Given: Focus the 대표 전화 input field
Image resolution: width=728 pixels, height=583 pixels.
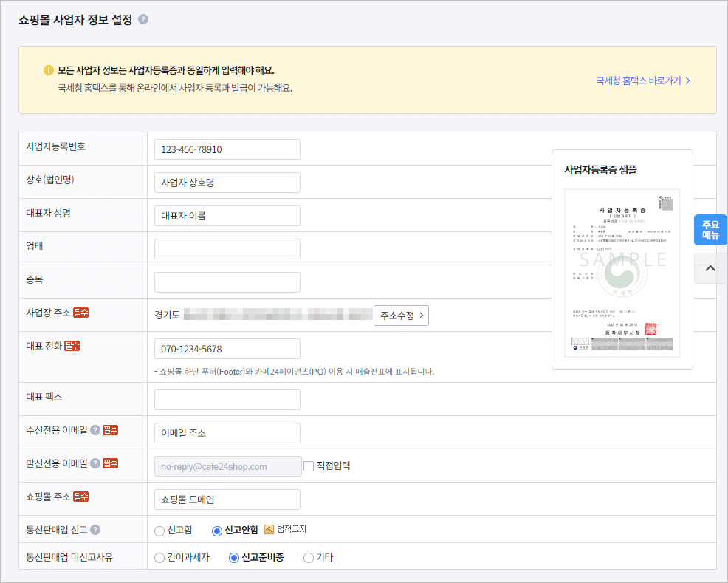Looking at the screenshot, I should tap(227, 349).
